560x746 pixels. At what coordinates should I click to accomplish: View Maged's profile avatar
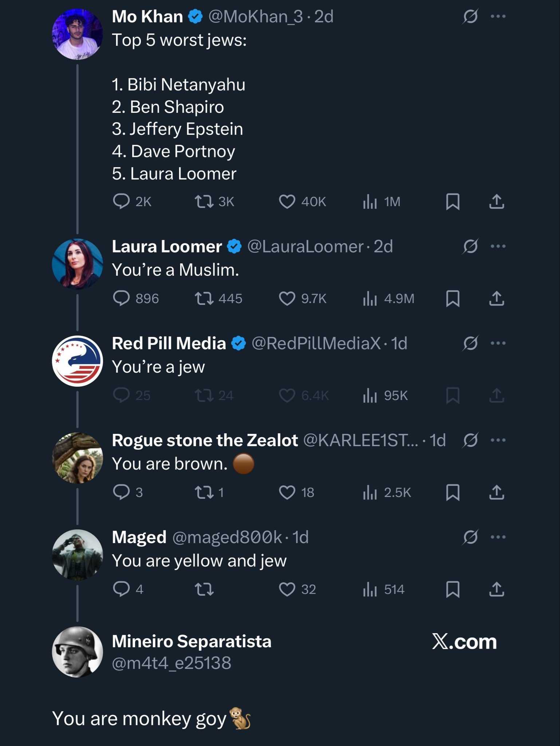click(x=78, y=554)
